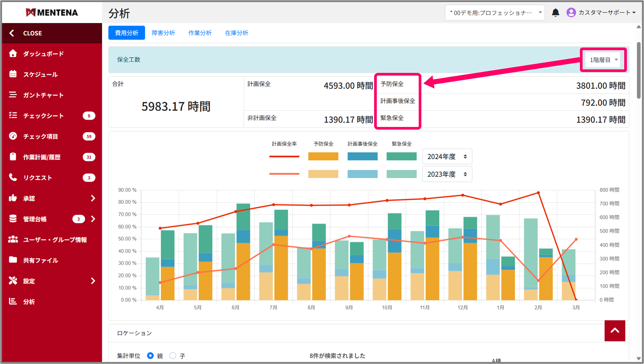Click the 予防保全 orange legend swatch
Screen dimensions: 644x364
[x=323, y=156]
